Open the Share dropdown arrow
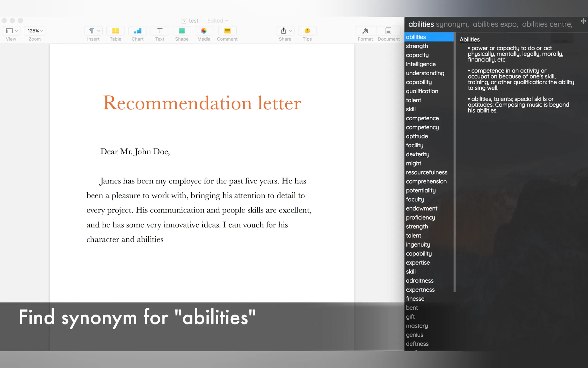 tap(291, 31)
